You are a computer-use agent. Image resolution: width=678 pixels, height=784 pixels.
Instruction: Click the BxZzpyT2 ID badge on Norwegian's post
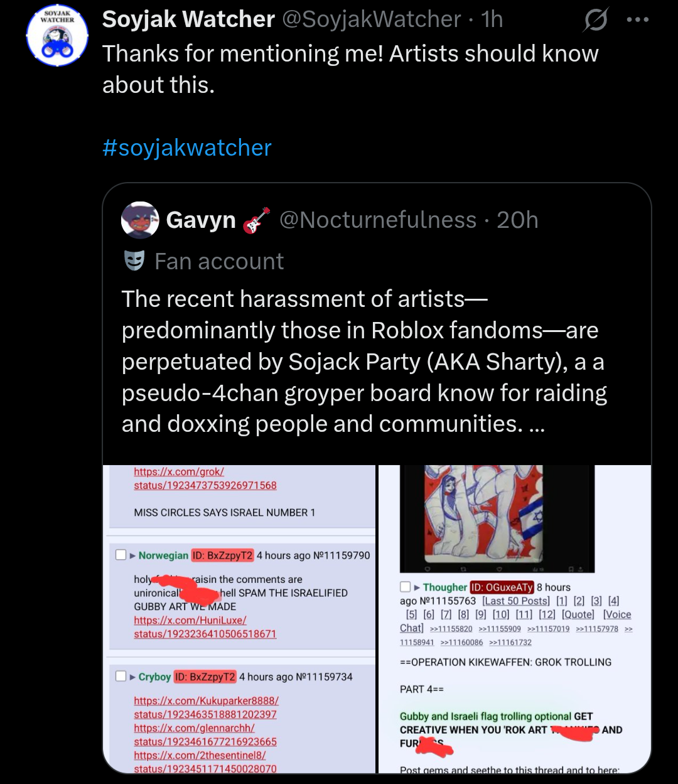(222, 556)
